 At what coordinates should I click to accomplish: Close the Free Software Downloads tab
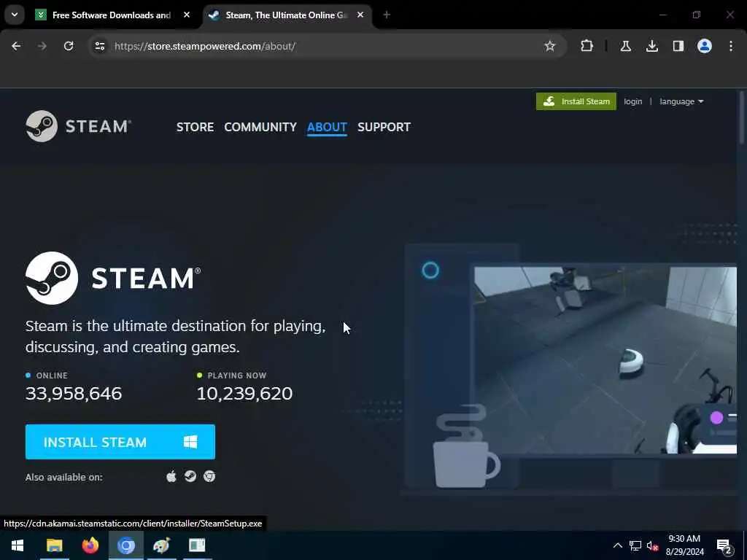(x=187, y=15)
